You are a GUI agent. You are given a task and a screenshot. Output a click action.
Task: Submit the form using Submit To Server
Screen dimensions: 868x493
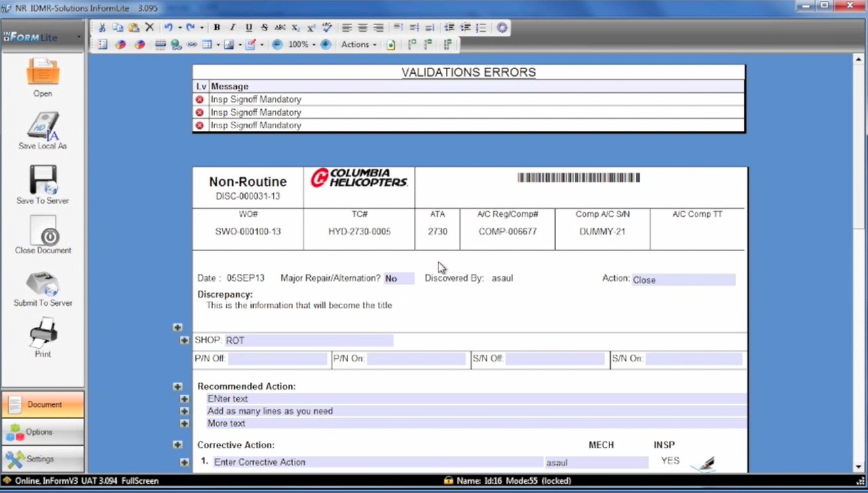(x=43, y=284)
